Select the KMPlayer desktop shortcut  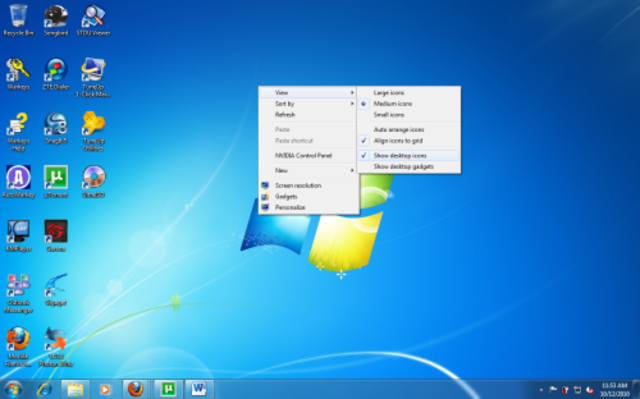(x=18, y=236)
